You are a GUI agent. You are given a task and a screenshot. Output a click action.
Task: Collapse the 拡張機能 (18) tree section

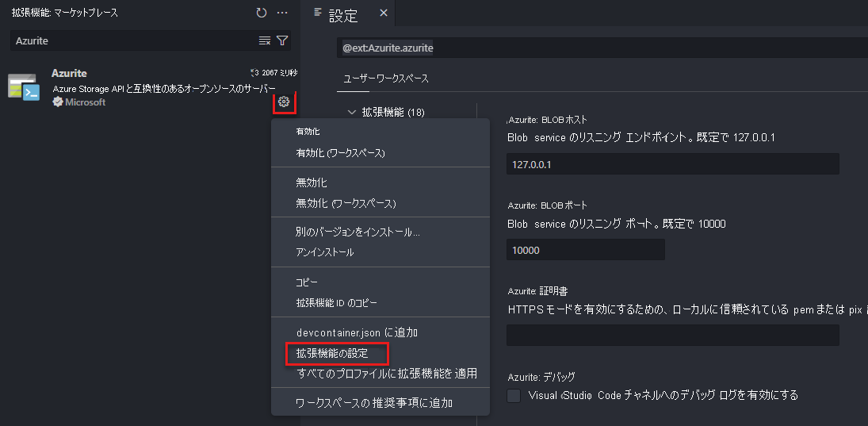[x=351, y=113]
